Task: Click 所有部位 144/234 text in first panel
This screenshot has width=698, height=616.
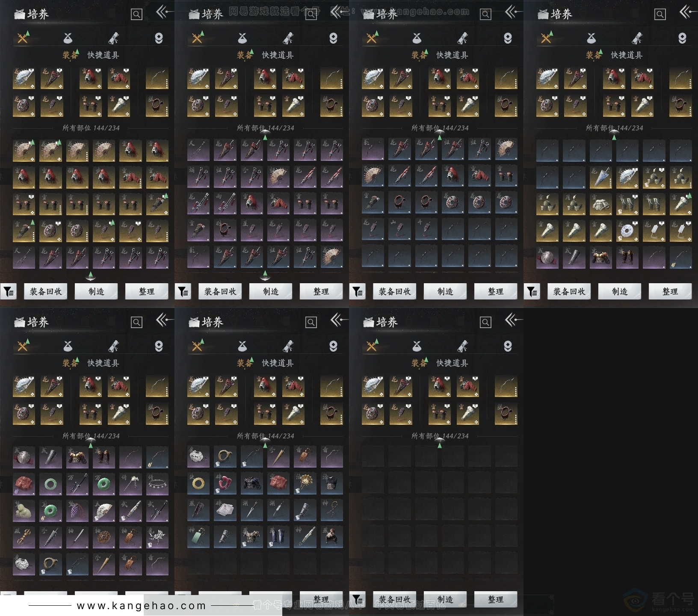Action: point(91,128)
